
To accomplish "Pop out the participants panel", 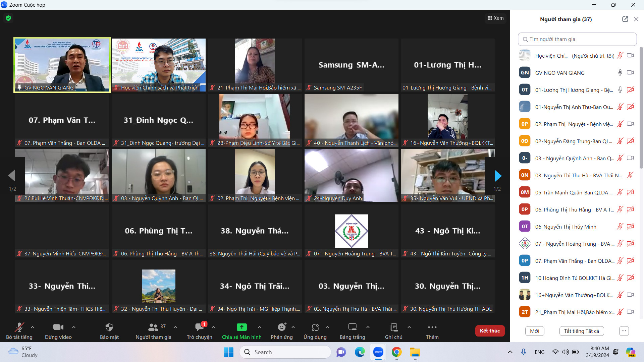I will [x=625, y=19].
